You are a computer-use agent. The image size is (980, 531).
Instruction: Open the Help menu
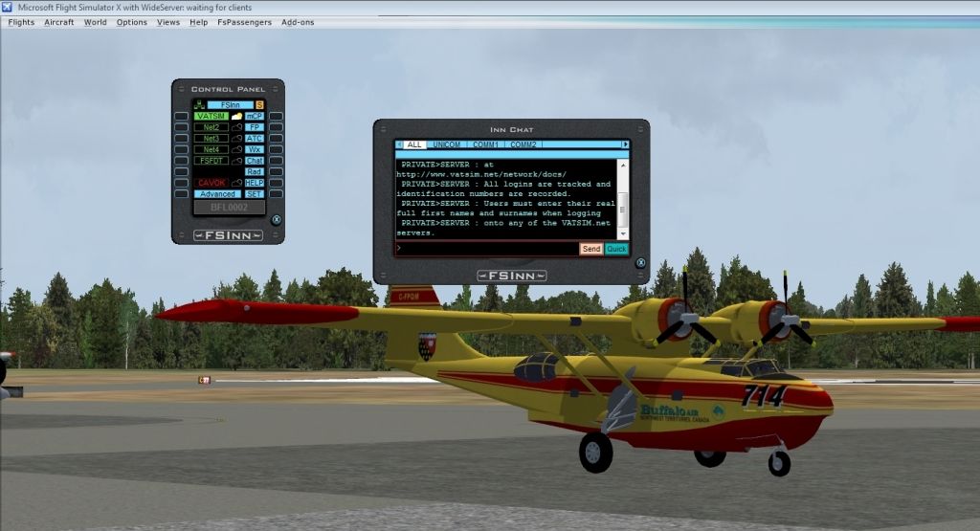(x=199, y=22)
